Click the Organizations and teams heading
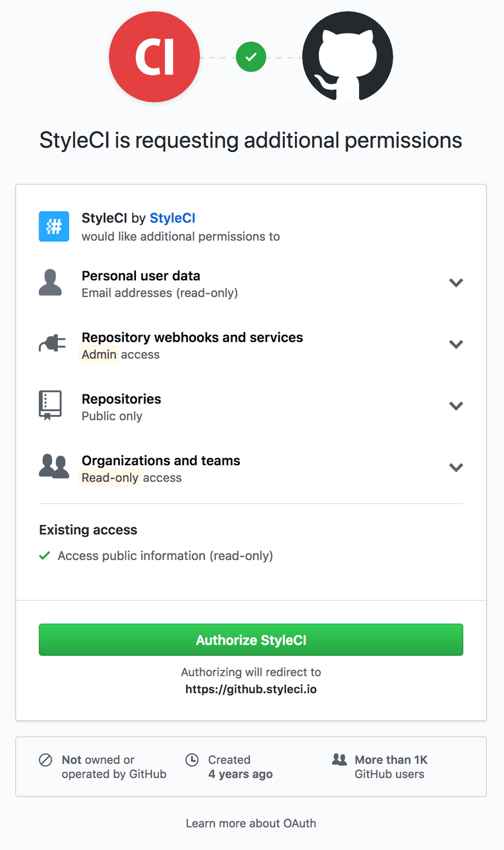 [161, 461]
